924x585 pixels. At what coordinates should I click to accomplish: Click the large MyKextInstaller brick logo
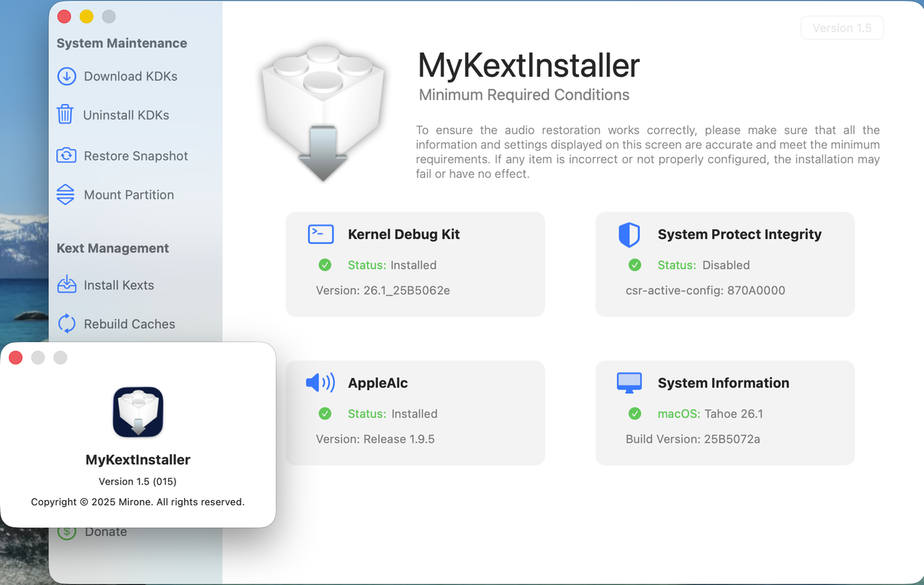pyautogui.click(x=325, y=113)
